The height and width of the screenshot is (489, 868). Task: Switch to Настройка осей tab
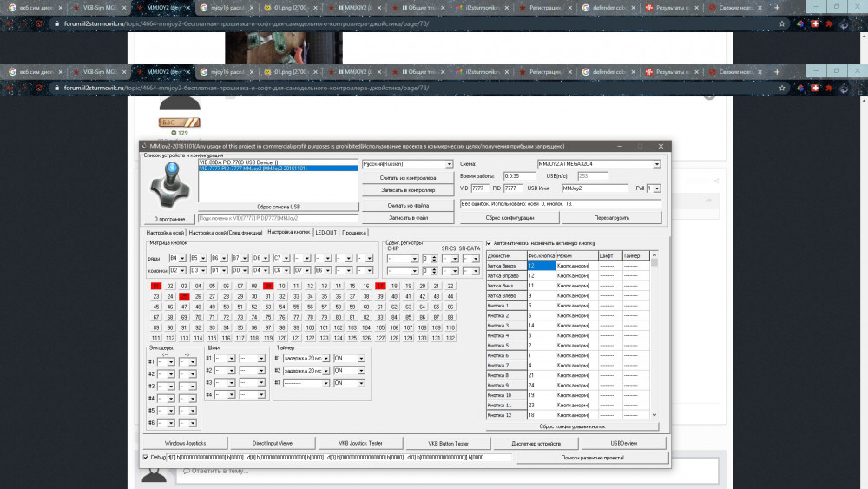[164, 233]
